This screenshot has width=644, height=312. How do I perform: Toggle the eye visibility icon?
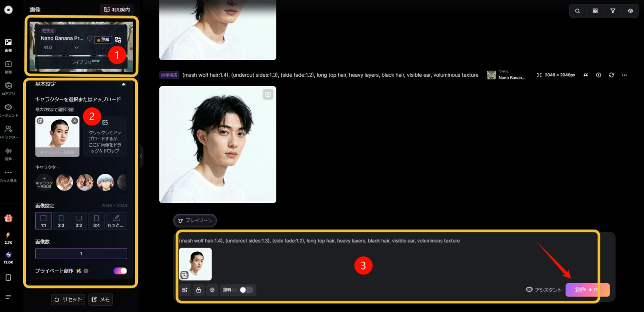coord(630,11)
